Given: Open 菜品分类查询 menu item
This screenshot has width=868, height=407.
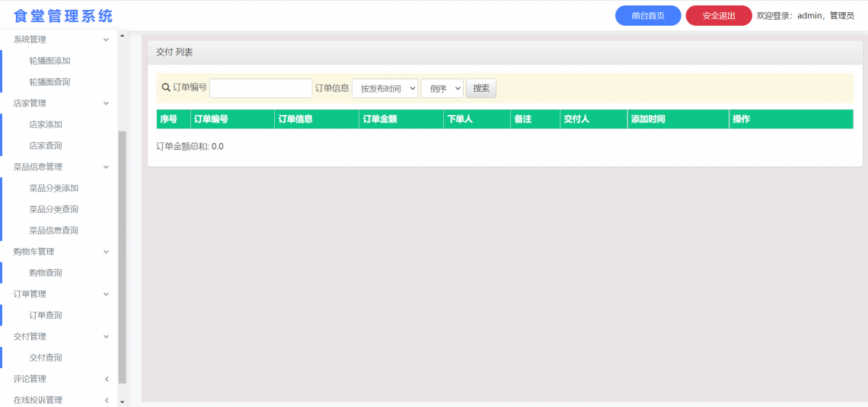Looking at the screenshot, I should coord(54,209).
